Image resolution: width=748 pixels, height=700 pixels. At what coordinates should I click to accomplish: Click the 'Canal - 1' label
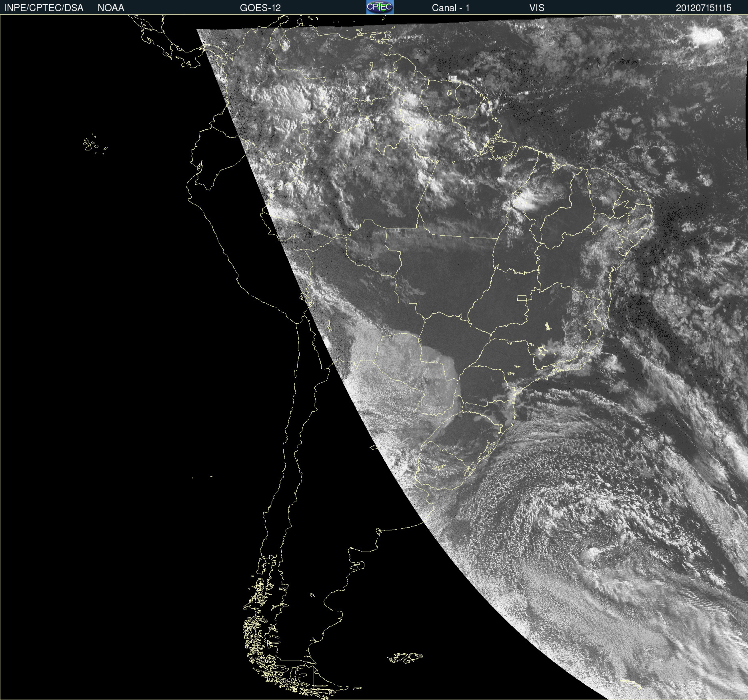click(x=450, y=8)
